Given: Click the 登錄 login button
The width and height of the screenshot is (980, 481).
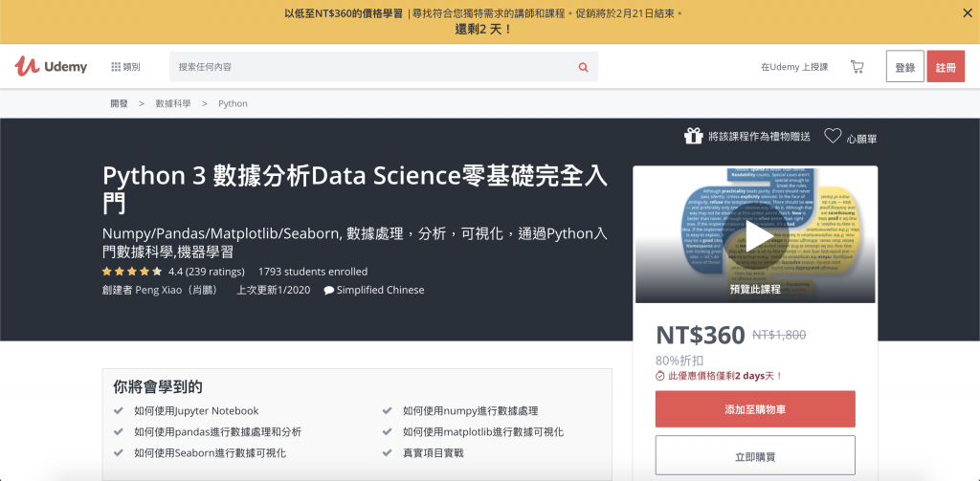Looking at the screenshot, I should click(904, 67).
